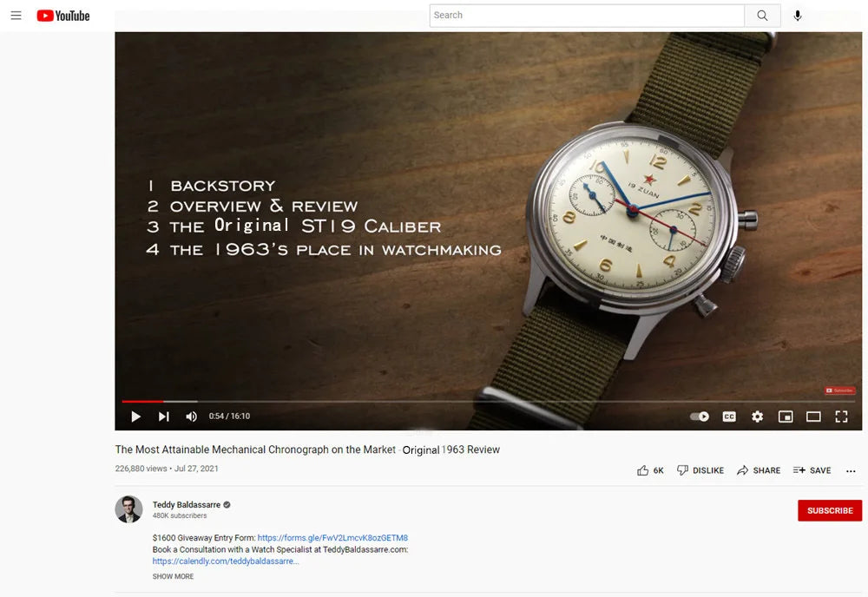This screenshot has width=868, height=597.
Task: Switch to miniplayer mode
Action: pyautogui.click(x=786, y=417)
